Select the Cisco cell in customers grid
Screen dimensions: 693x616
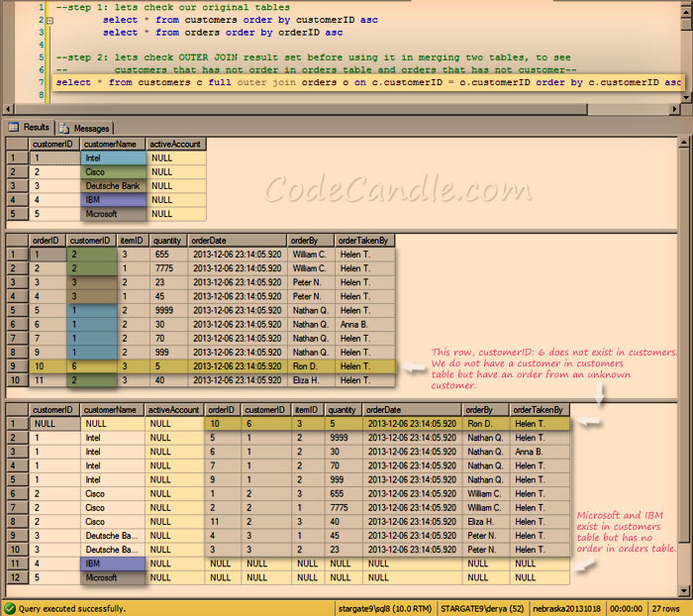coord(113,172)
